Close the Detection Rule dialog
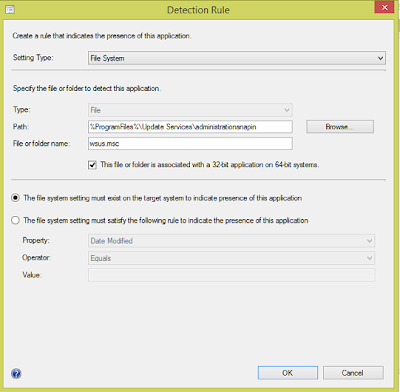This screenshot has width=400, height=392. click(384, 7)
